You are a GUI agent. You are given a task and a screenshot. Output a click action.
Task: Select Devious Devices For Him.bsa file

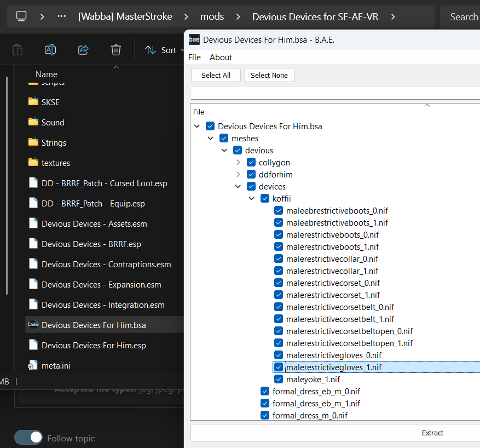[x=93, y=325]
